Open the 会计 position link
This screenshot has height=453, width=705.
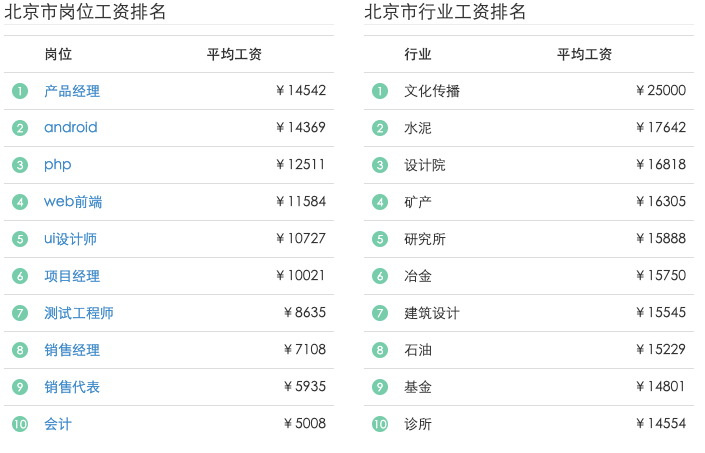(58, 424)
